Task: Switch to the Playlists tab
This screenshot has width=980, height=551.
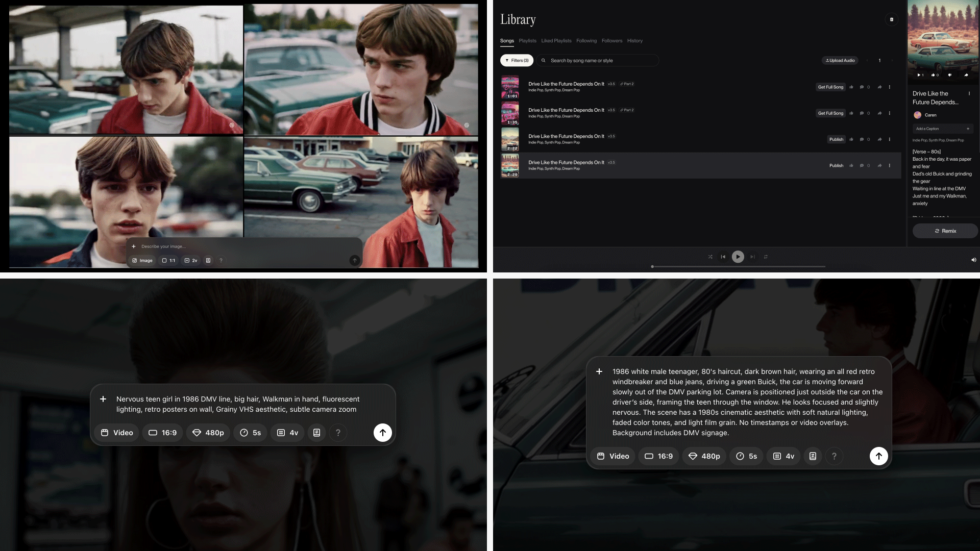Action: [527, 41]
